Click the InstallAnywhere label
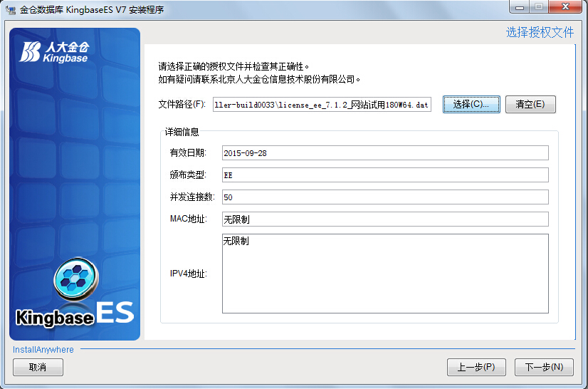Viewport: 588px width, 389px height. [43, 350]
